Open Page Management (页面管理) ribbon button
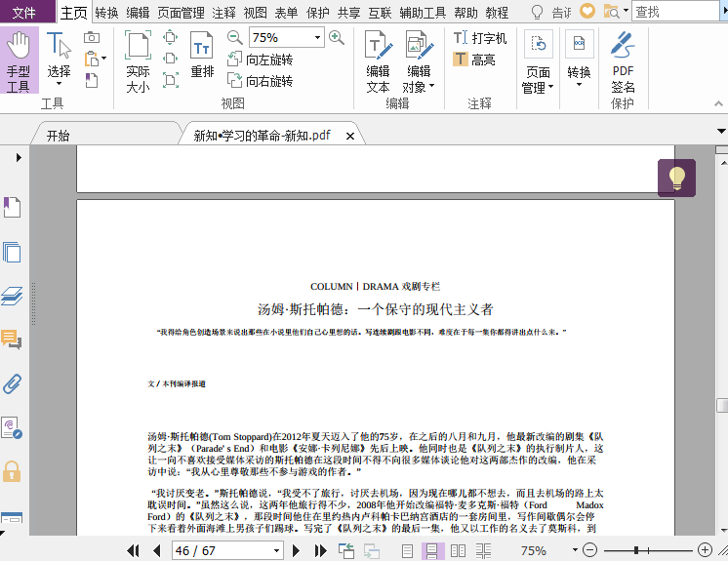 (x=538, y=61)
